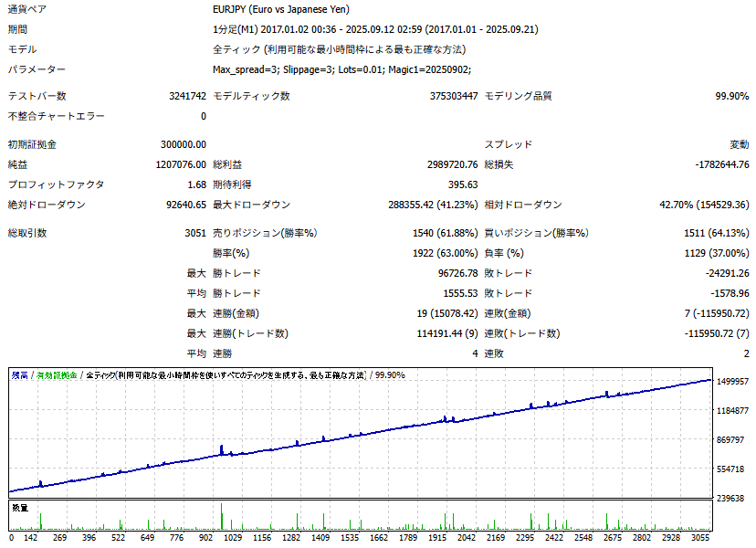
Task: Select the loss trades value 1129 (37.00%)
Action: (x=717, y=253)
